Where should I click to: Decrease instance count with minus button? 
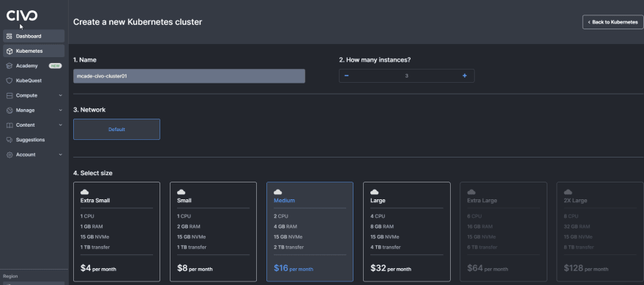(347, 75)
